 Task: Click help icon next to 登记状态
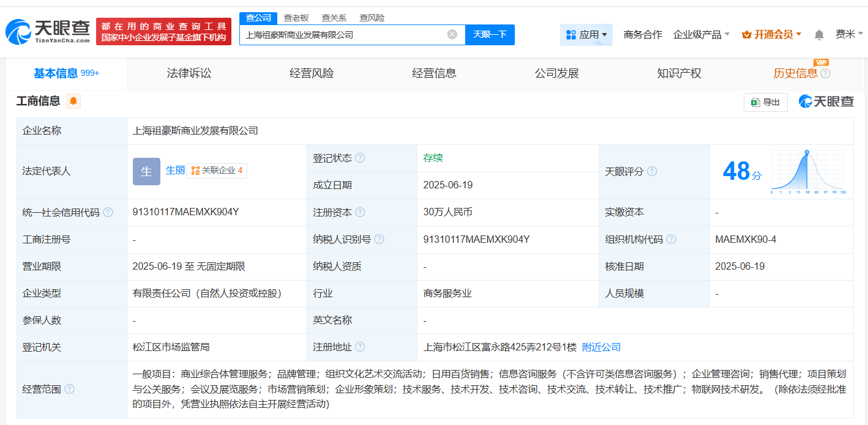[360, 158]
